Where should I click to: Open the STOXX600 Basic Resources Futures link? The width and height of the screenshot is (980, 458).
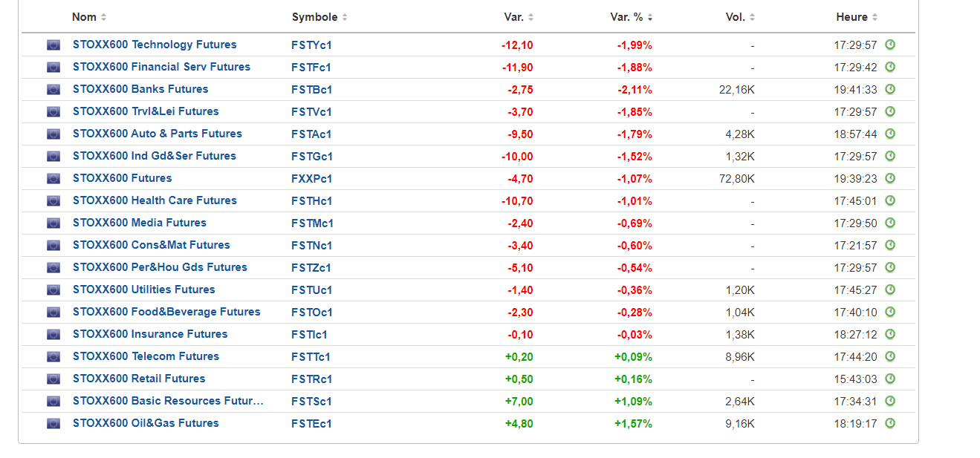pos(168,401)
